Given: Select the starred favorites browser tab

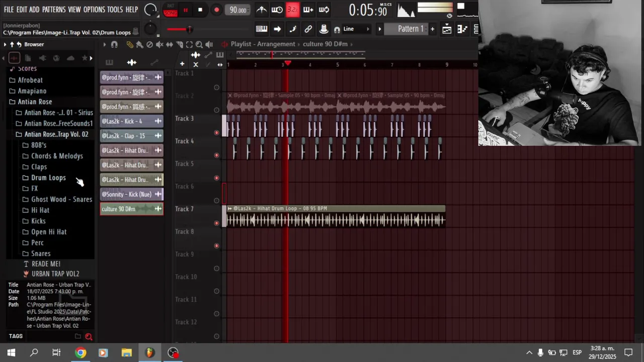Looking at the screenshot, I should (x=85, y=58).
